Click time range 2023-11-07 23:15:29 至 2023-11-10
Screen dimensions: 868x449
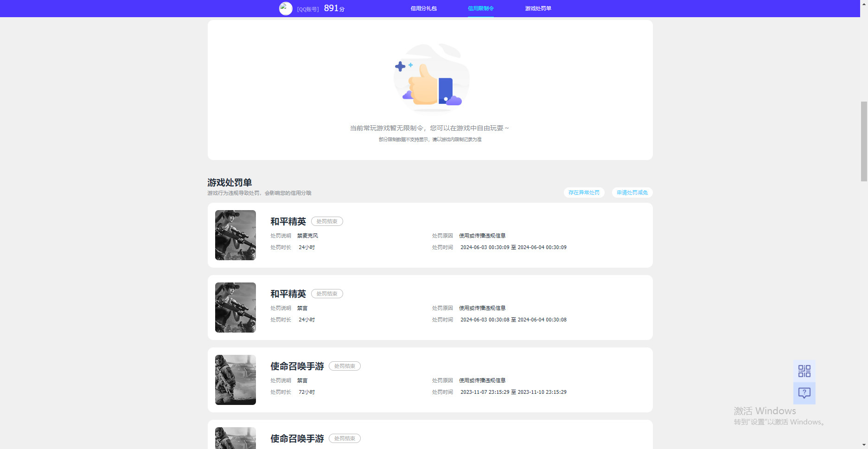click(x=513, y=392)
